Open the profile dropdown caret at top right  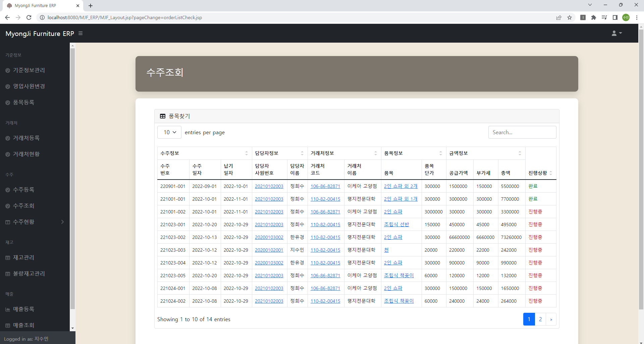[621, 33]
